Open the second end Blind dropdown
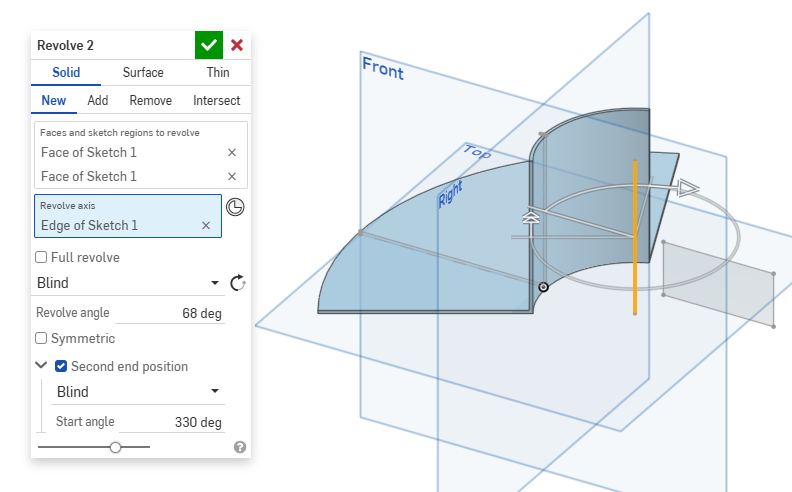Image resolution: width=792 pixels, height=492 pixels. tap(137, 392)
